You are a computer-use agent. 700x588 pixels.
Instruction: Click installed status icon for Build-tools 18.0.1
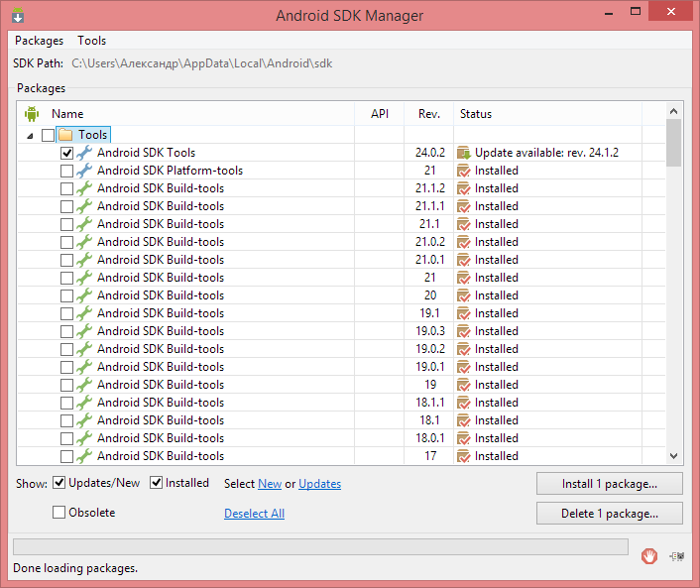click(x=464, y=438)
